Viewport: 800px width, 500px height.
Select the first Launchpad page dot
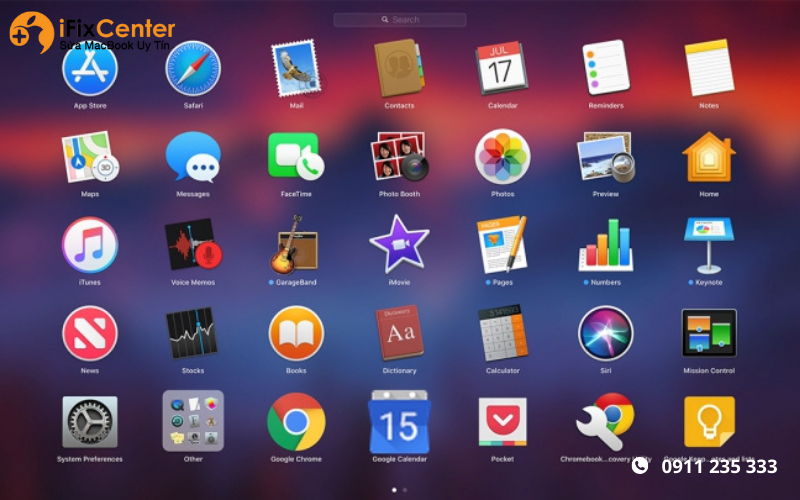click(x=394, y=490)
